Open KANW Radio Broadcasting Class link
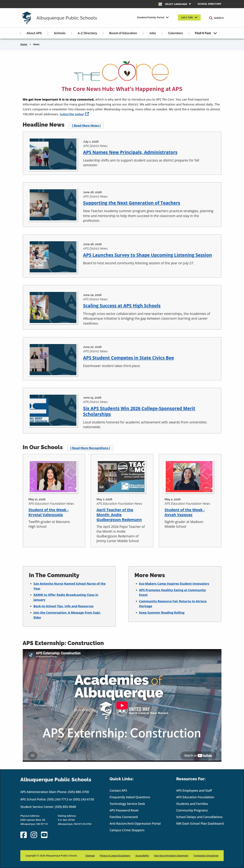 tap(66, 597)
